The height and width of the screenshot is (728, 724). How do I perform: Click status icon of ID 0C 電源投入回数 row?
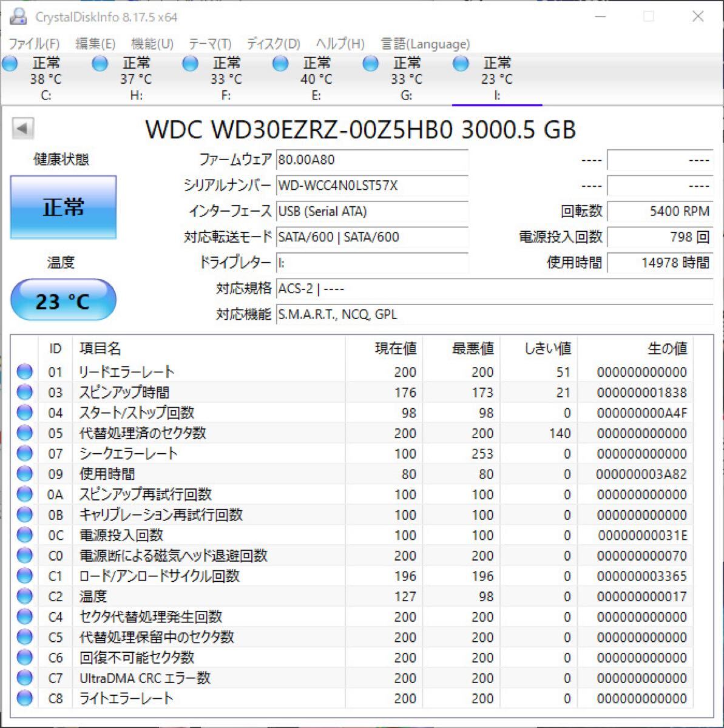[25, 535]
